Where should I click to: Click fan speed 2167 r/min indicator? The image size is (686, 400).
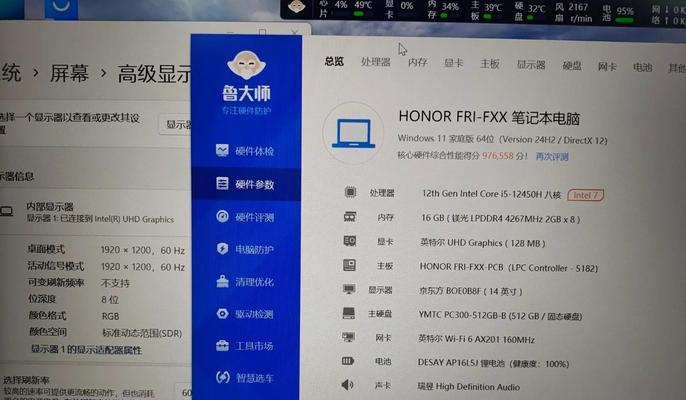tap(574, 12)
